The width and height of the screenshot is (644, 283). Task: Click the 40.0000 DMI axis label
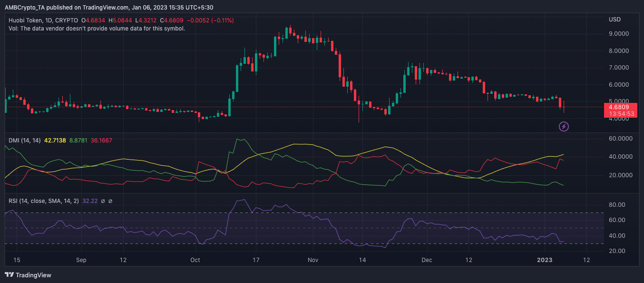pos(620,157)
